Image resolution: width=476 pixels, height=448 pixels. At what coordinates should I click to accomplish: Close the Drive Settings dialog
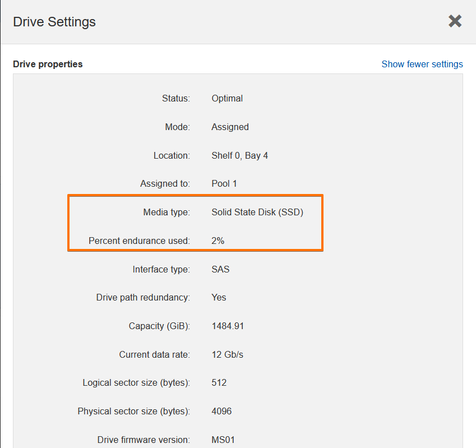pyautogui.click(x=455, y=21)
